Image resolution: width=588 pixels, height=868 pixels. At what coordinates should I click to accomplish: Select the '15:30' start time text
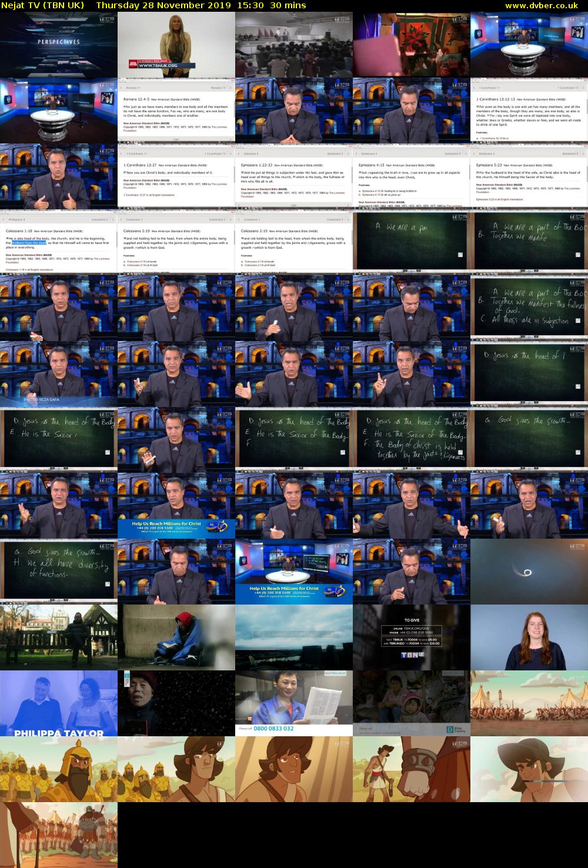[x=250, y=5]
